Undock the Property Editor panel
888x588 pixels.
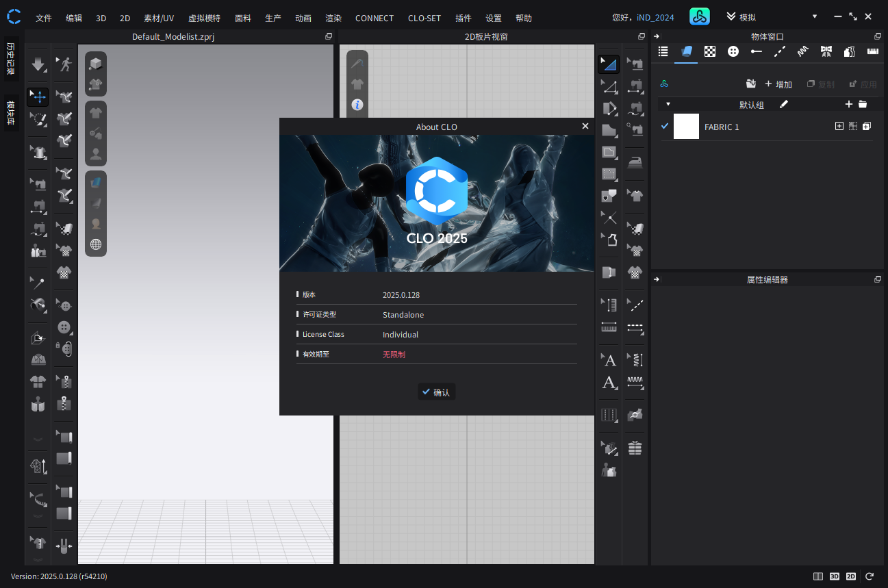coord(878,279)
